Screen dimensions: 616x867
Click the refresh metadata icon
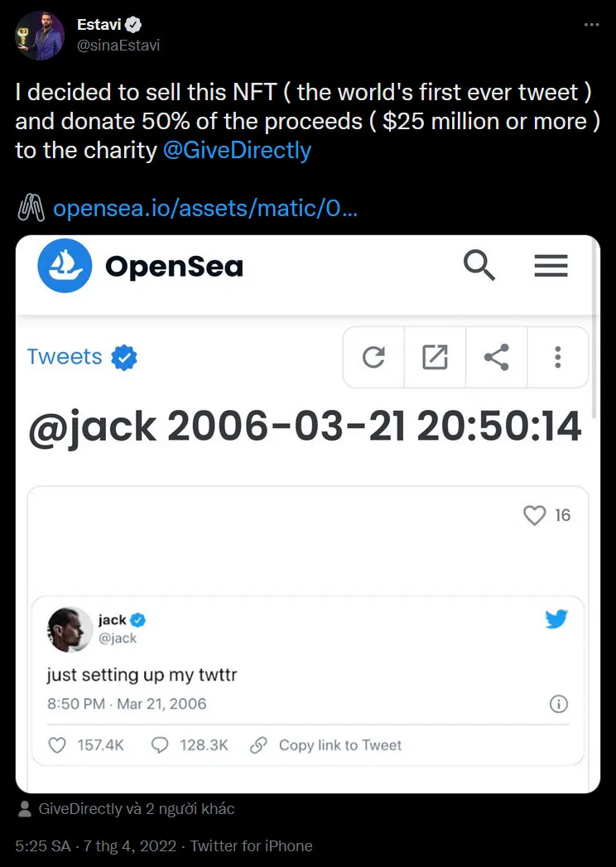point(373,357)
